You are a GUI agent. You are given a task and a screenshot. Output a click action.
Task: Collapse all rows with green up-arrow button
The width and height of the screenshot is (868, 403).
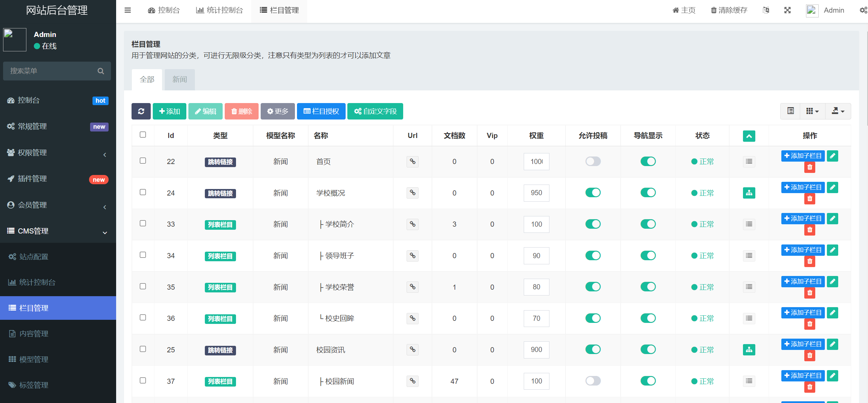coord(749,136)
